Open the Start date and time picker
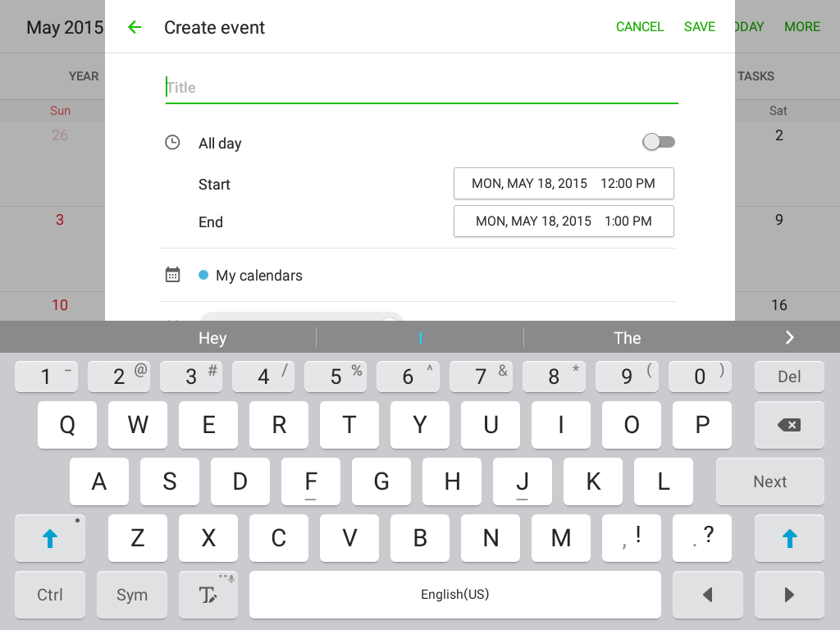 click(564, 184)
